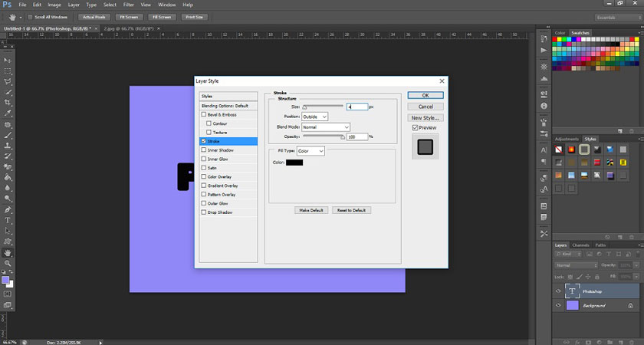The image size is (644, 345).
Task: Select the Move tool
Action: pyautogui.click(x=8, y=61)
